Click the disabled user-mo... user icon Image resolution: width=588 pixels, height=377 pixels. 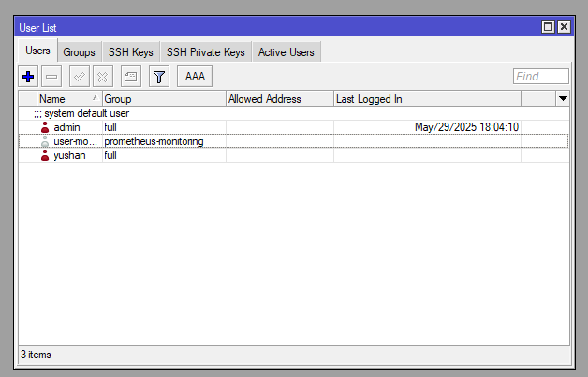click(x=45, y=141)
